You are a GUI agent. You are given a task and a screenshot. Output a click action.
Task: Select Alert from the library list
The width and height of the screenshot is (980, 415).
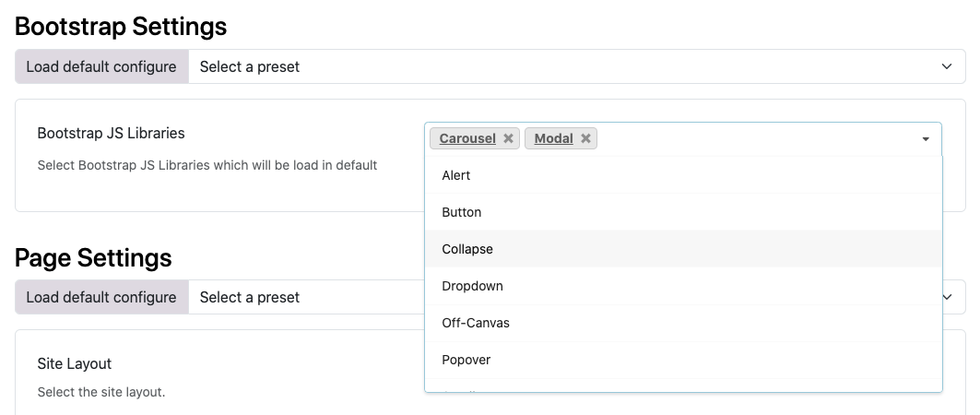click(x=683, y=175)
